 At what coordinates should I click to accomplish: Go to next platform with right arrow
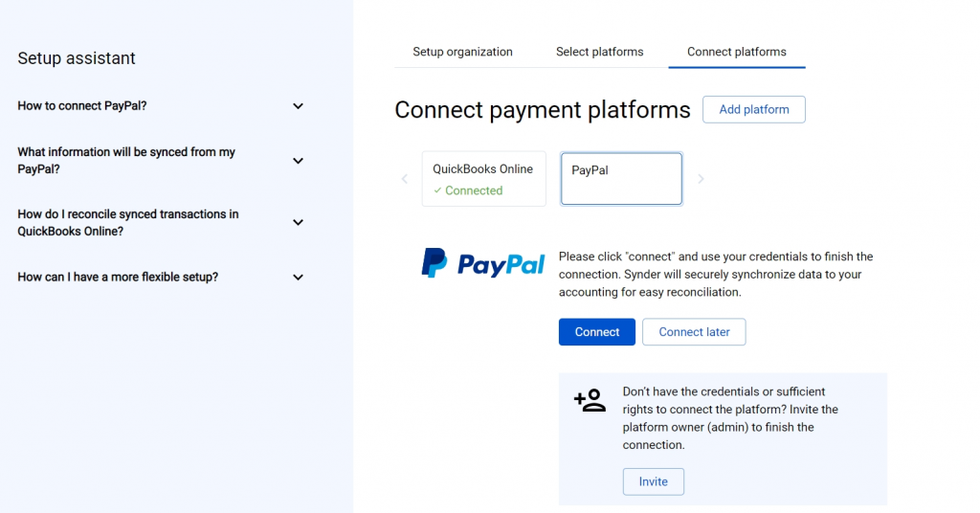pyautogui.click(x=701, y=179)
